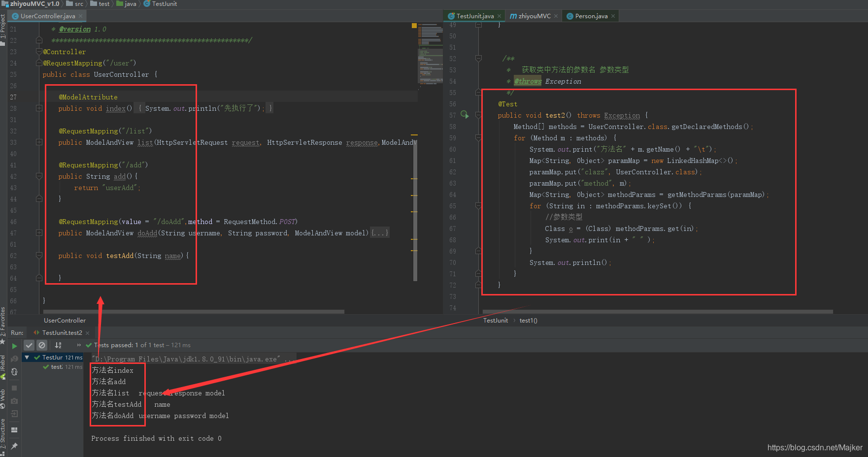Click test1() breadcrumb below right editor
This screenshot has height=457, width=868.
[x=528, y=321]
